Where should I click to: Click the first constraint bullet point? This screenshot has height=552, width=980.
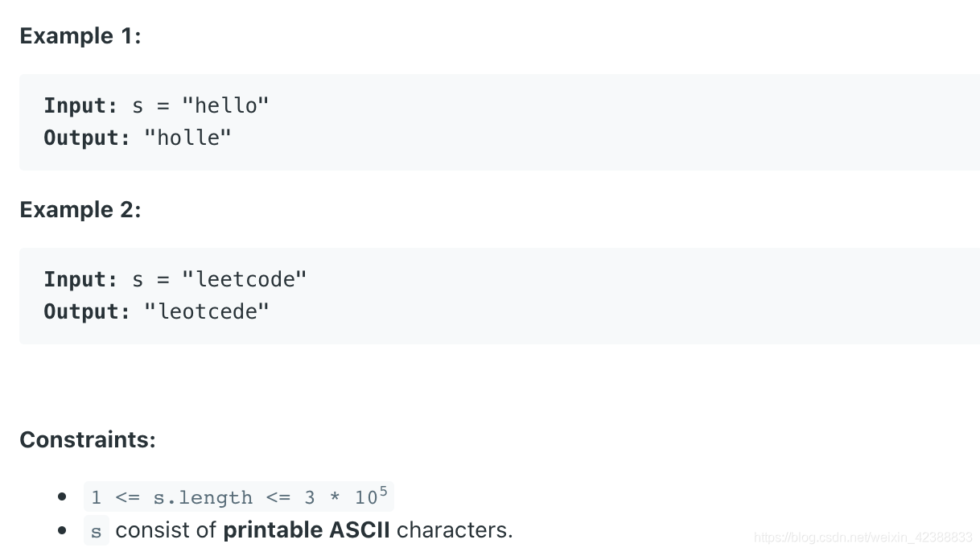62,497
